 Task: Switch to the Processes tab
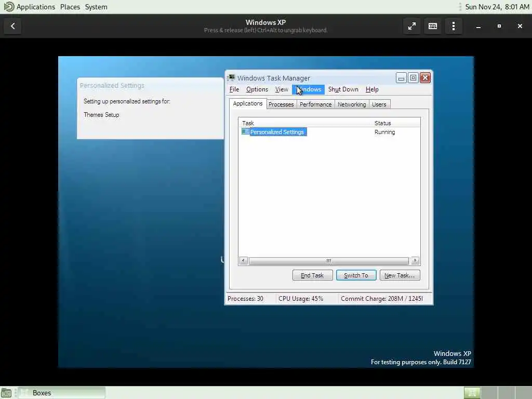[281, 104]
